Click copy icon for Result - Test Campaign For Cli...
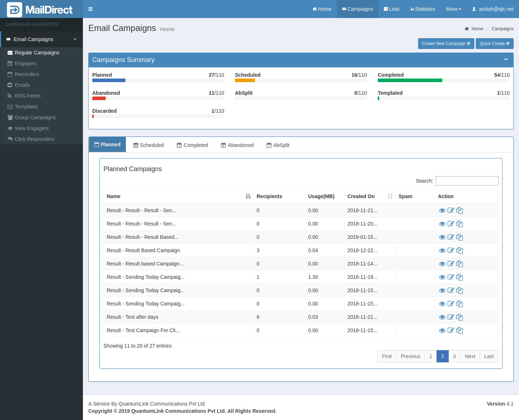The width and height of the screenshot is (519, 420). 460,330
